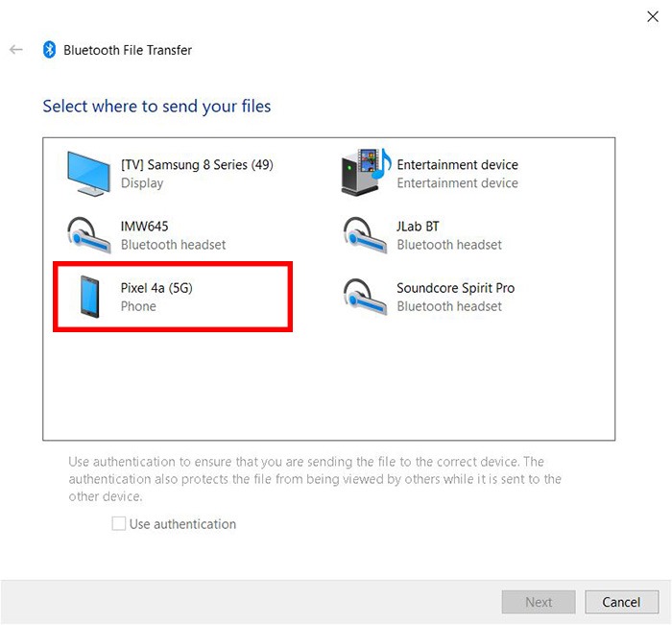The width and height of the screenshot is (672, 625).
Task: Click 'Select where to send your files' heading
Action: [156, 106]
